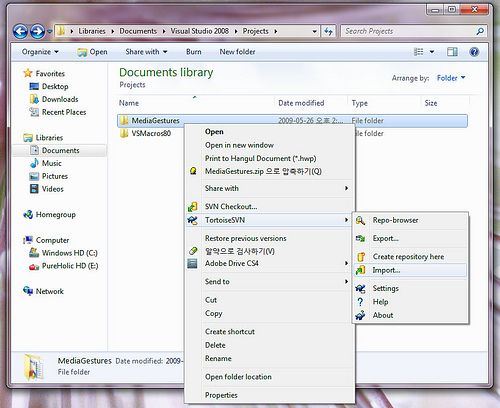Select the Import icon in submenu
Screen dimensions: 500x408
(360, 270)
